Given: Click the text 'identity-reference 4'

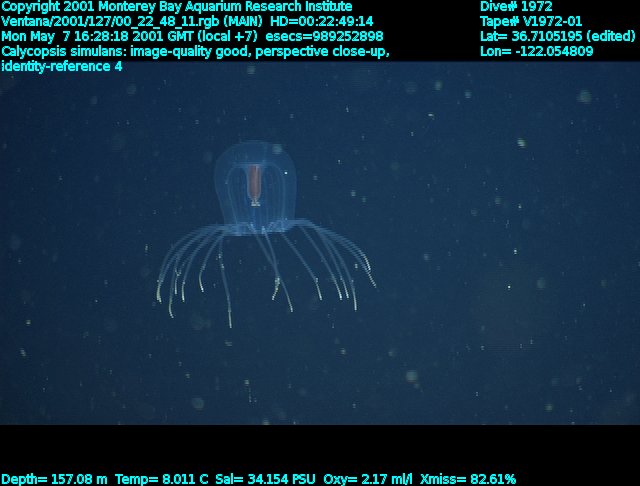Looking at the screenshot, I should click(62, 67).
